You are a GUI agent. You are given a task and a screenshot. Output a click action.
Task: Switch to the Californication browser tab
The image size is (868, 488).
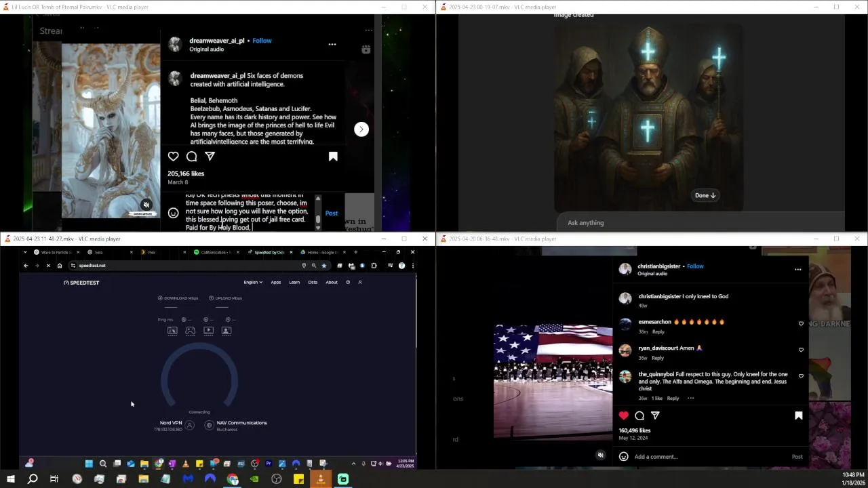216,252
